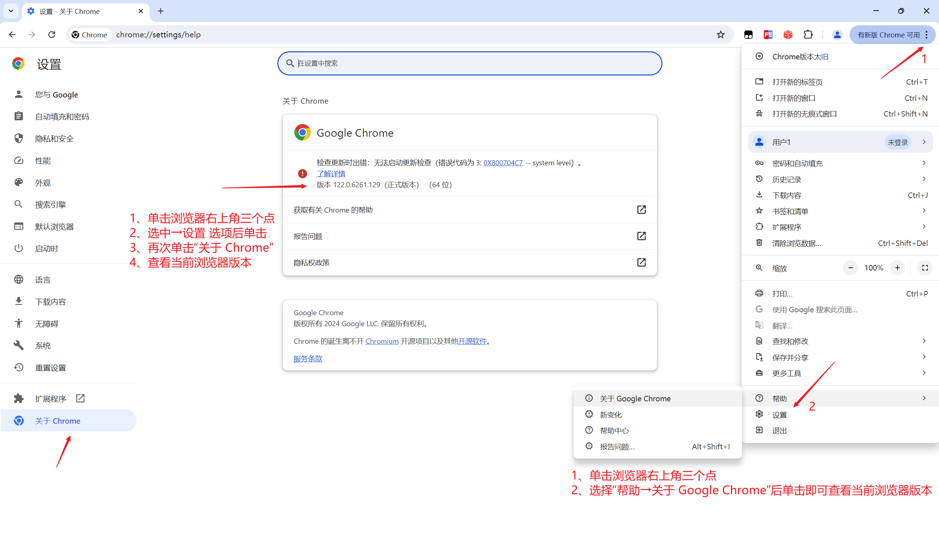This screenshot has width=939, height=560.
Task: Select New window menu item
Action: coord(840,98)
